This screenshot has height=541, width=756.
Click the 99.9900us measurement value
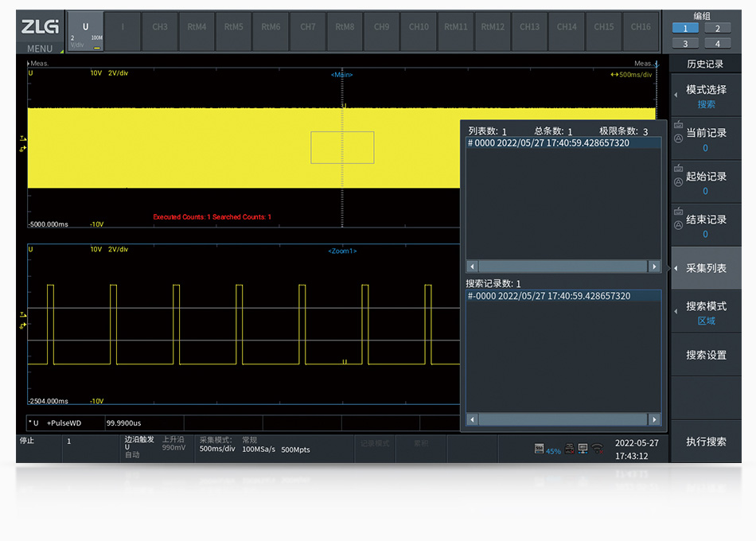124,423
